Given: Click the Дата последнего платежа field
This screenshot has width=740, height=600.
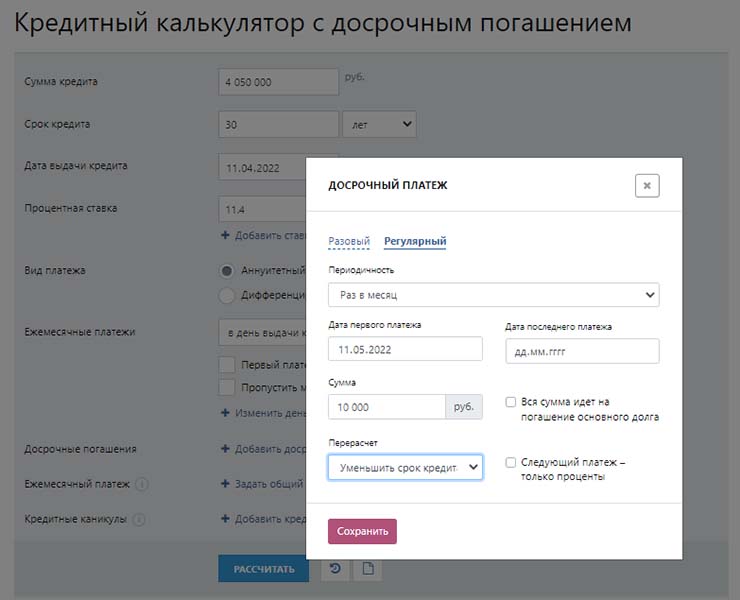Looking at the screenshot, I should [x=582, y=351].
